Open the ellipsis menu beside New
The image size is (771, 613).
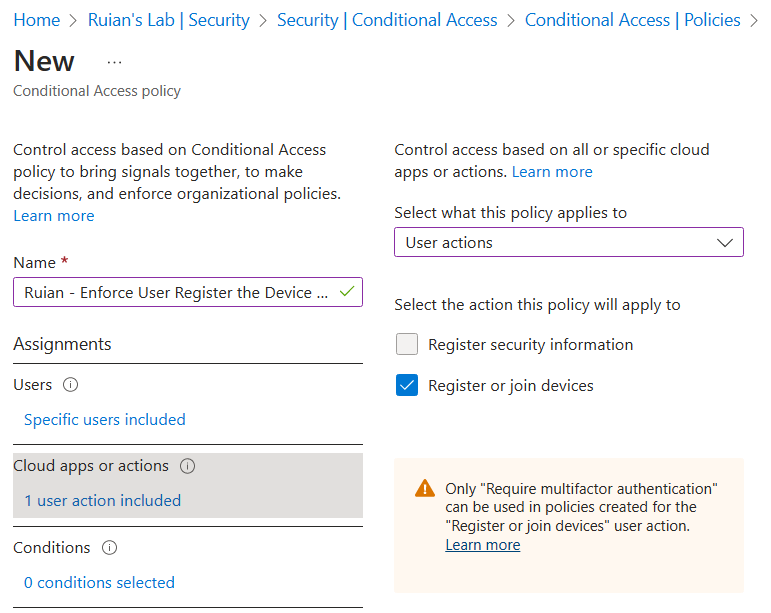click(x=114, y=62)
